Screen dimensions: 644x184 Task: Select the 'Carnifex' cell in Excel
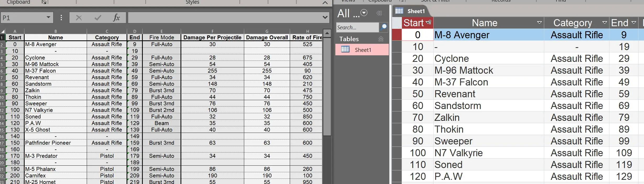56,176
